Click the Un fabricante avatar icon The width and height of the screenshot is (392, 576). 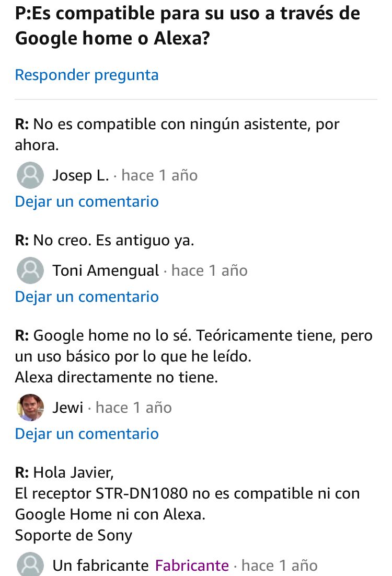[30, 566]
